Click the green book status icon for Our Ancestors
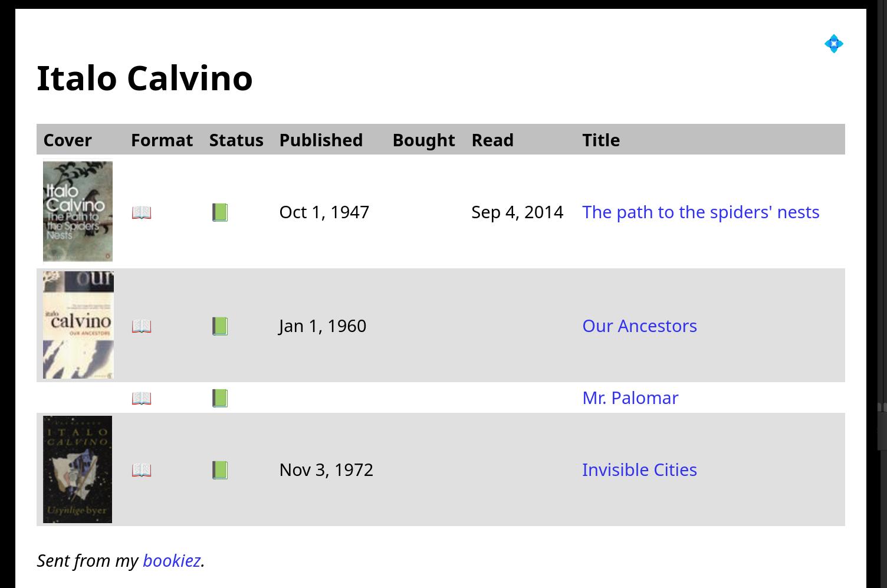 point(220,326)
